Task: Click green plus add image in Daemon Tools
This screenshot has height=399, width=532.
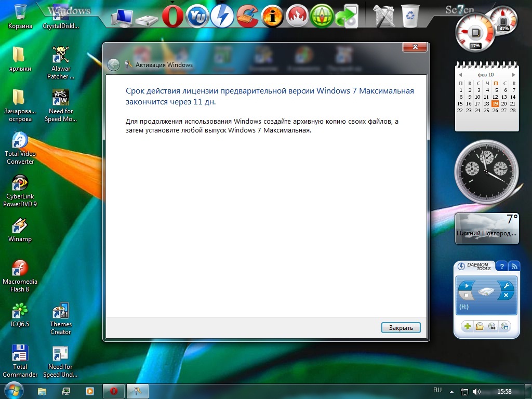Action: (x=467, y=326)
